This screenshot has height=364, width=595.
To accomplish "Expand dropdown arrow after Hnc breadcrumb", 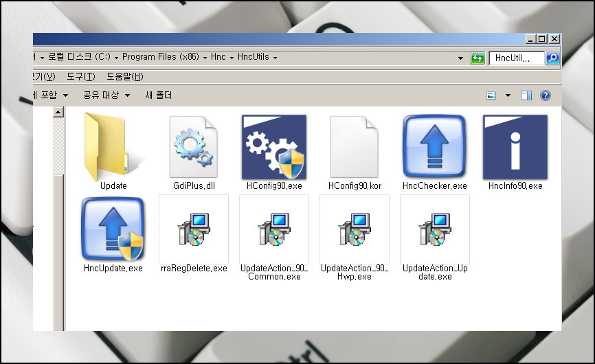I will pyautogui.click(x=232, y=58).
